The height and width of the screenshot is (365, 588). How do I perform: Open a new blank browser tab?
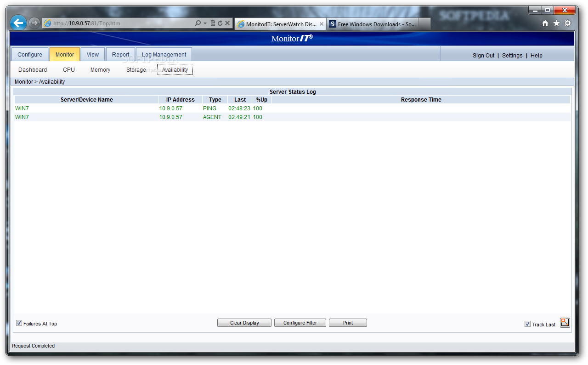(x=424, y=24)
